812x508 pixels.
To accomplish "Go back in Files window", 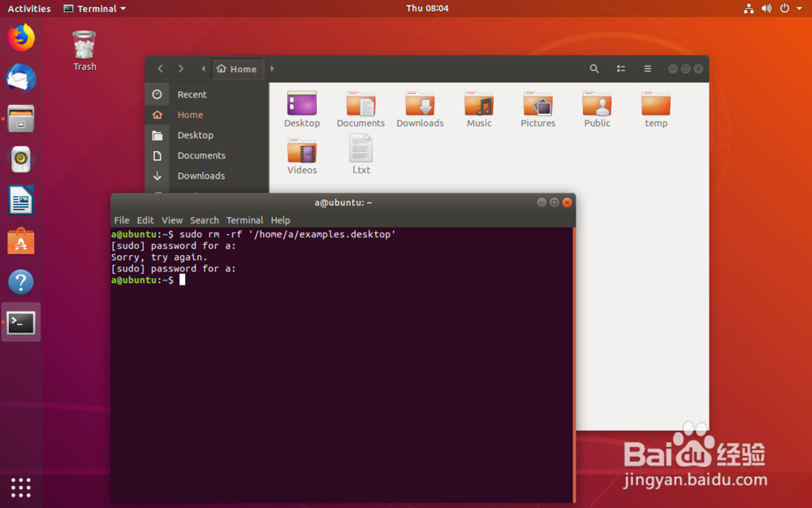I will (x=161, y=68).
